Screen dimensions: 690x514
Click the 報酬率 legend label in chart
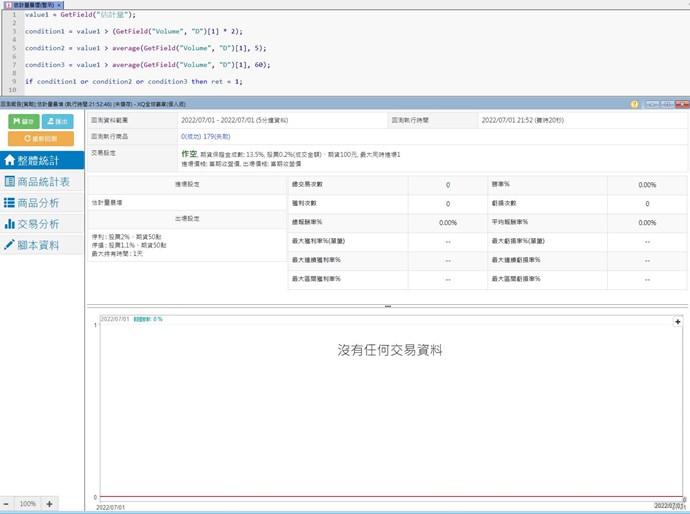148,319
